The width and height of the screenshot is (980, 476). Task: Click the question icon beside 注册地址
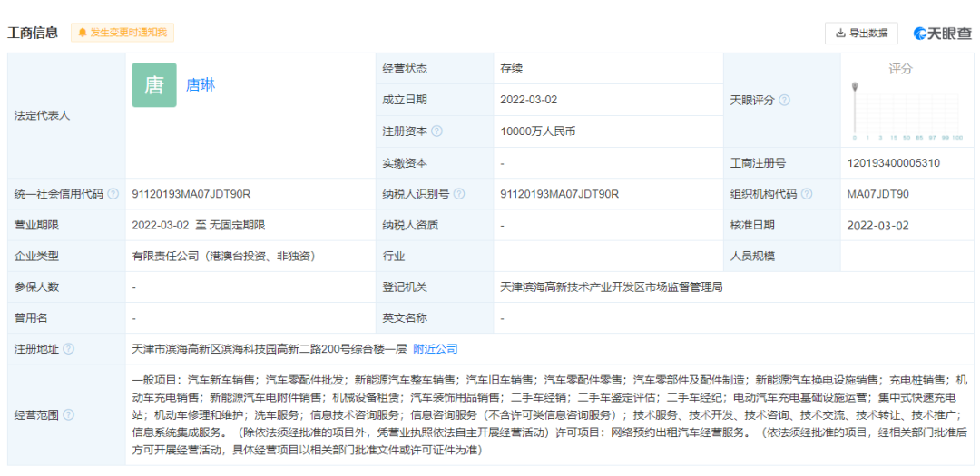point(69,349)
